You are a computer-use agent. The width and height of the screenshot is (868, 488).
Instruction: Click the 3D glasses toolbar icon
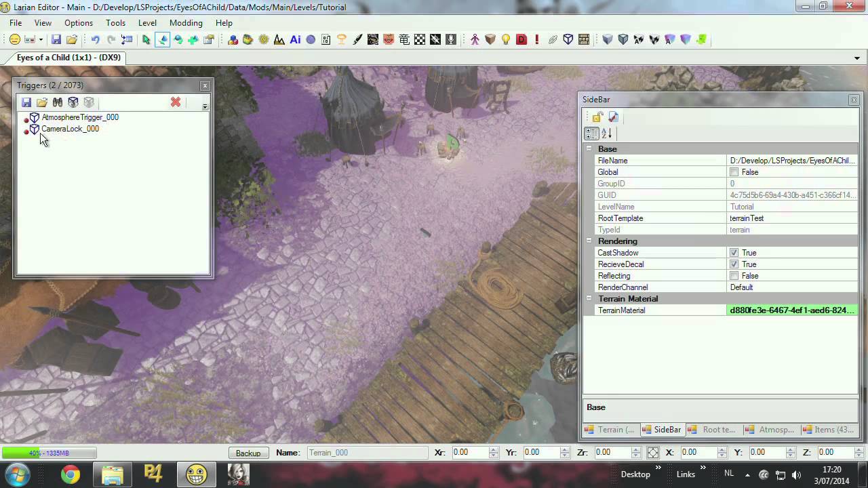[29, 40]
